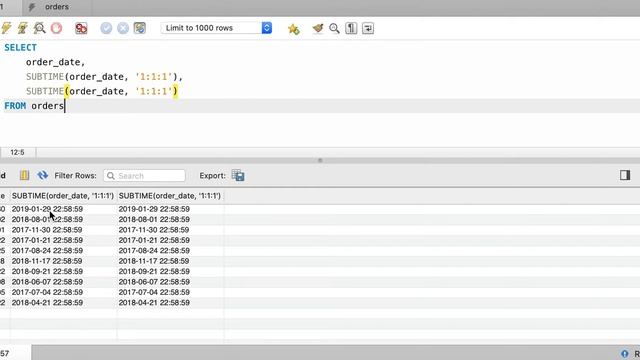Select cell 2018-04-21 22:58:59 in first column
This screenshot has width=640, height=360.
tap(47, 302)
